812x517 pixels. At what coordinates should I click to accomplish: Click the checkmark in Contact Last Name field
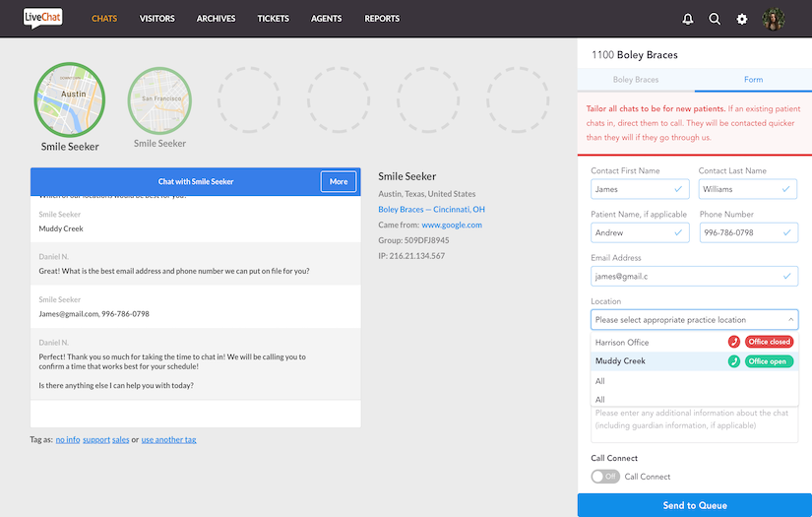pos(786,189)
